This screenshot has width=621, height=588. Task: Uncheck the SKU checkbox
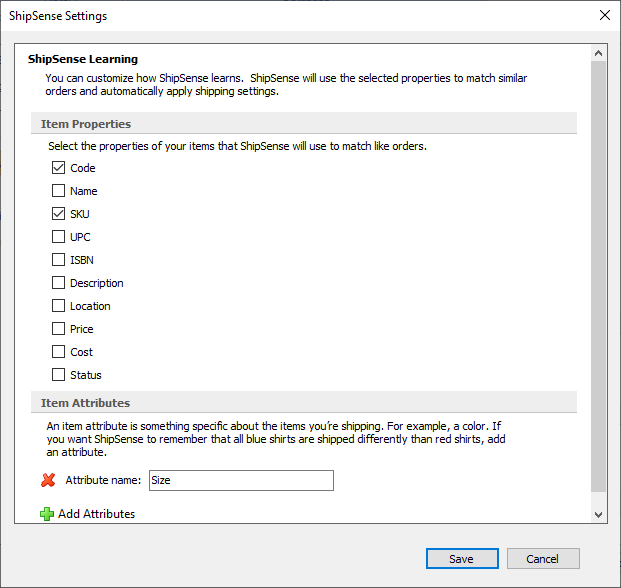point(58,214)
